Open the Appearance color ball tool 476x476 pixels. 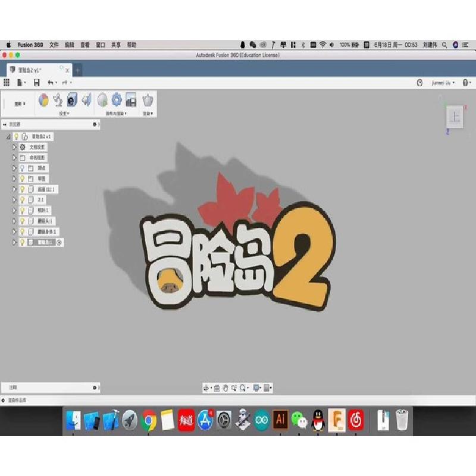(x=43, y=100)
